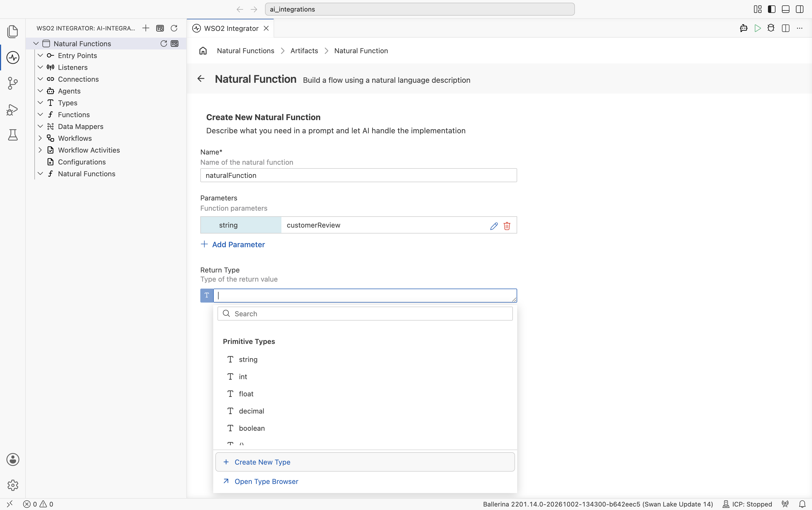Click ICP: Stopped in status bar

tap(747, 504)
